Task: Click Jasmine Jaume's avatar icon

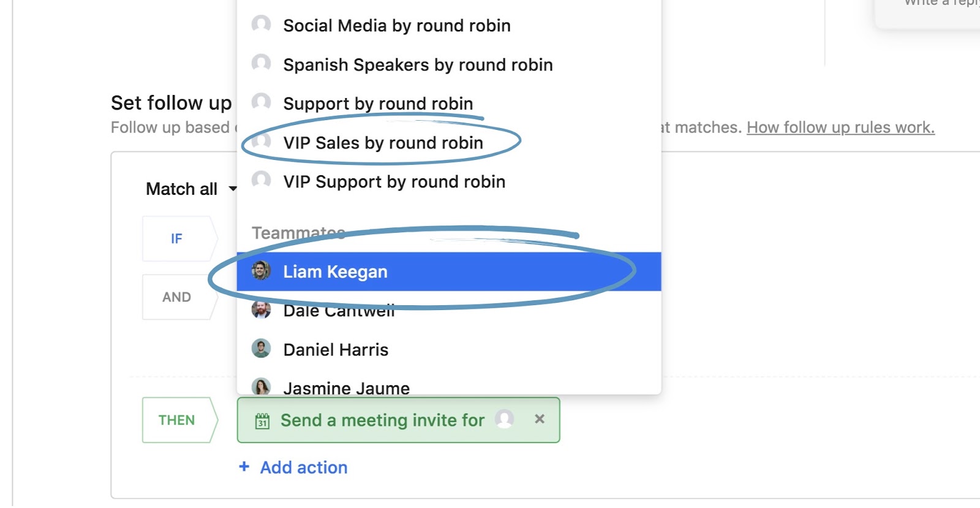Action: click(262, 386)
